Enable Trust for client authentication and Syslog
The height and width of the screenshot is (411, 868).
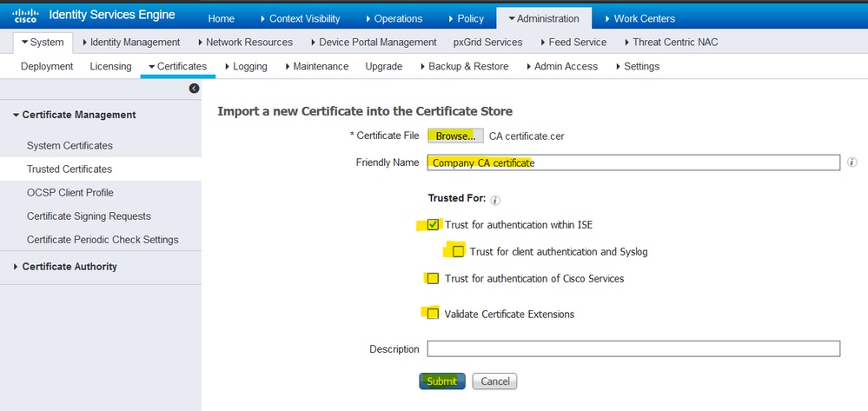[x=458, y=251]
